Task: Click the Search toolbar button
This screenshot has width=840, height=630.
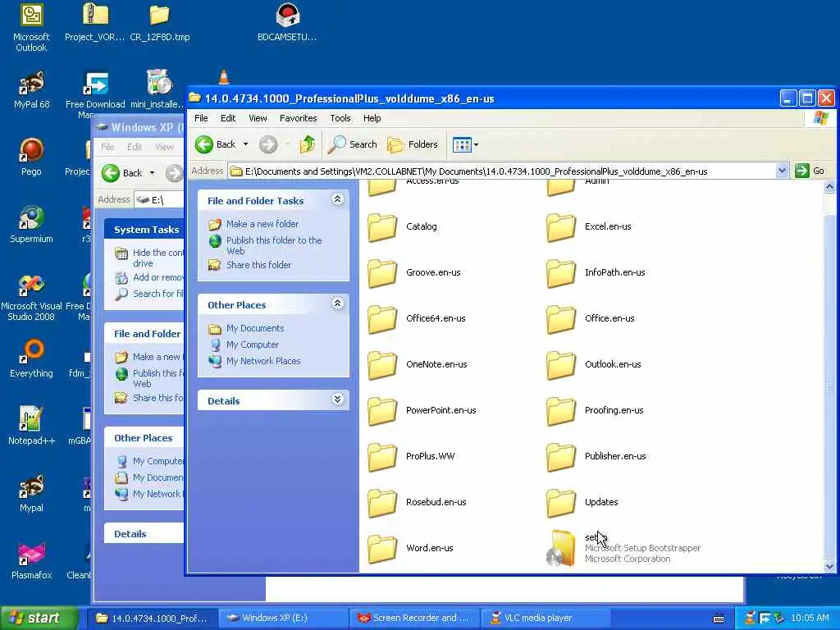Action: 353,144
